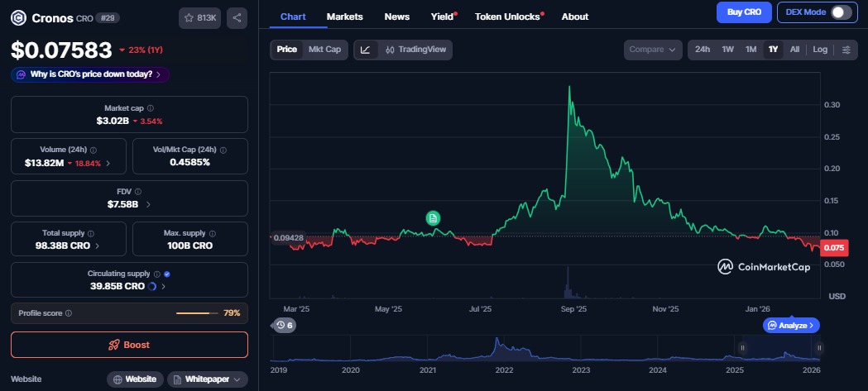Select Price view toggle

click(287, 50)
